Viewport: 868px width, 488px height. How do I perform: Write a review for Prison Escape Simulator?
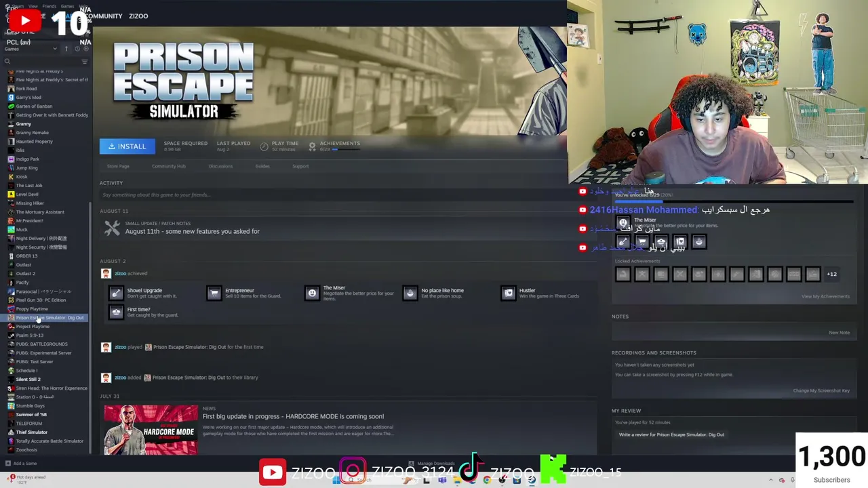coord(671,434)
